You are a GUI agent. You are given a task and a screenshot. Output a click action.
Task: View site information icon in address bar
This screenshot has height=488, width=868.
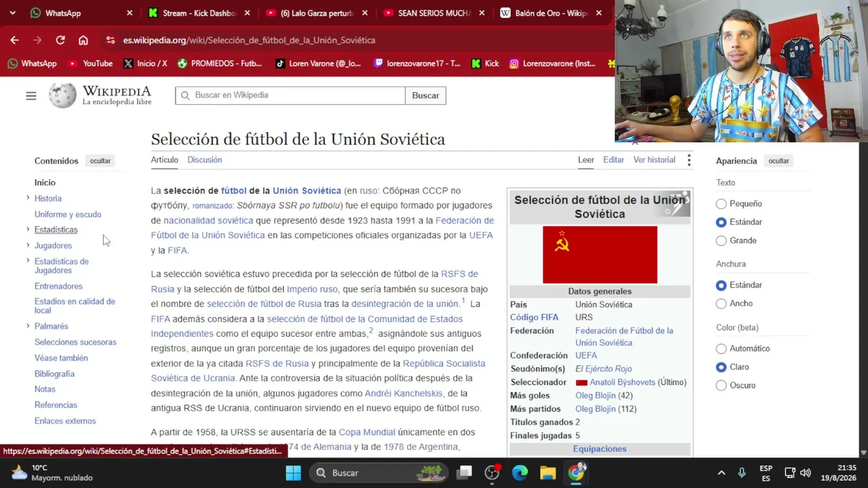(x=111, y=40)
